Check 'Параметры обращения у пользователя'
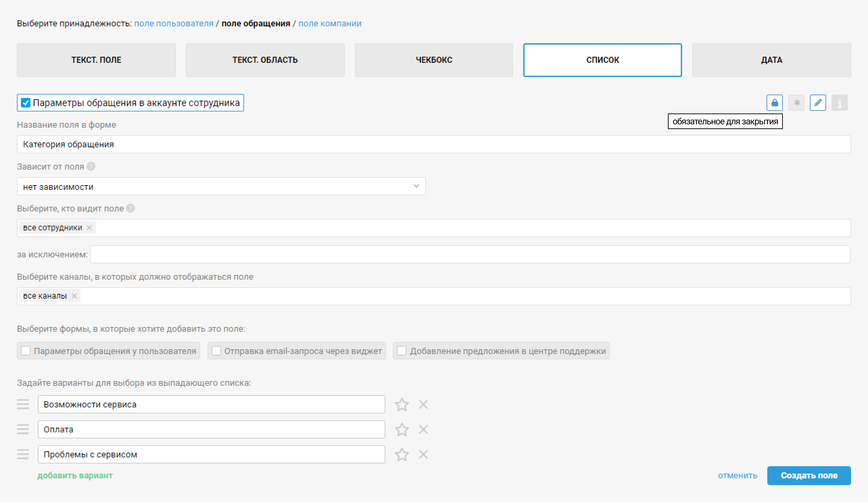Image resolution: width=868 pixels, height=502 pixels. click(x=26, y=351)
